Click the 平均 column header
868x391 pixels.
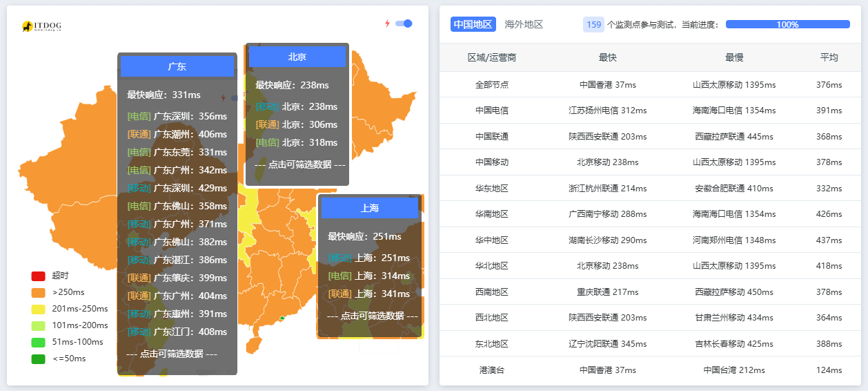coord(829,57)
